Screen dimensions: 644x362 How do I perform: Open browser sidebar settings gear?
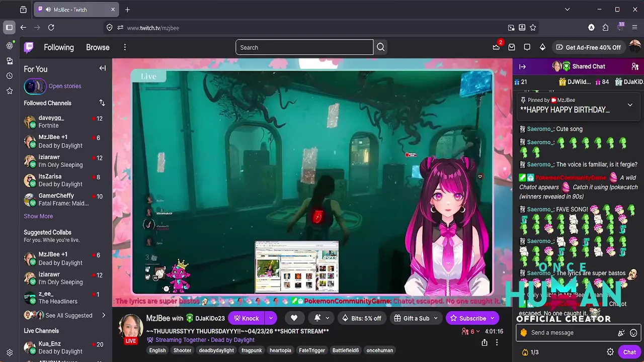[x=10, y=352]
